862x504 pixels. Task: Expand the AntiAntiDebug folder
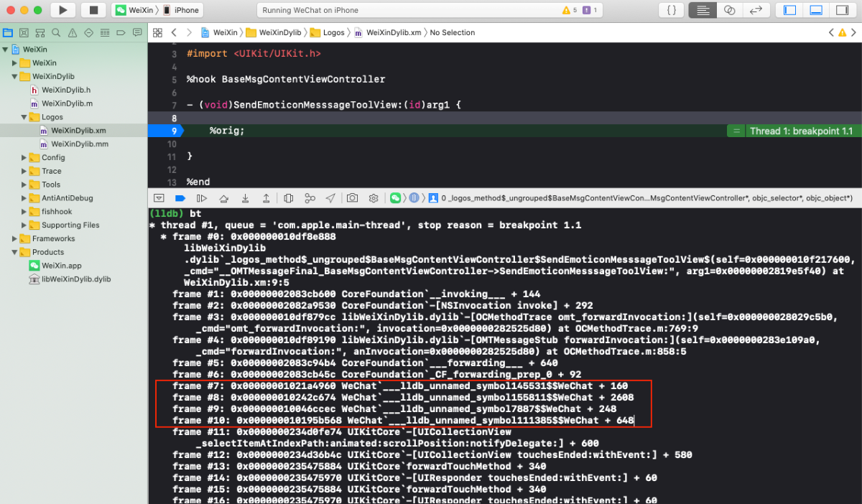click(24, 198)
